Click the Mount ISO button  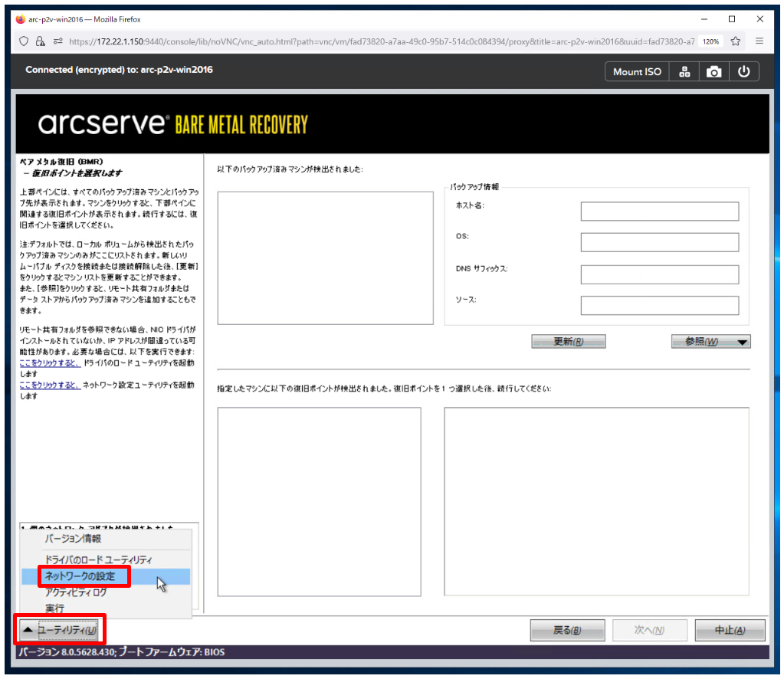[x=637, y=71]
